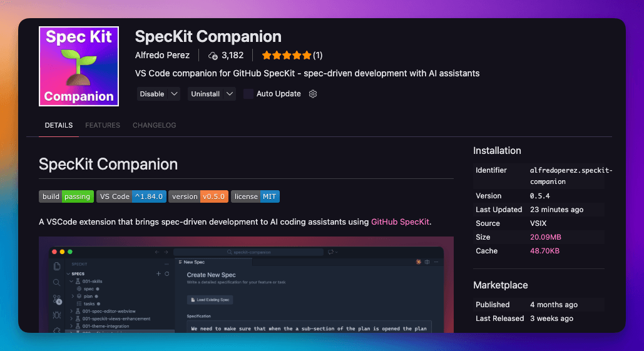Select the tasks item under 001-skills

(x=89, y=304)
